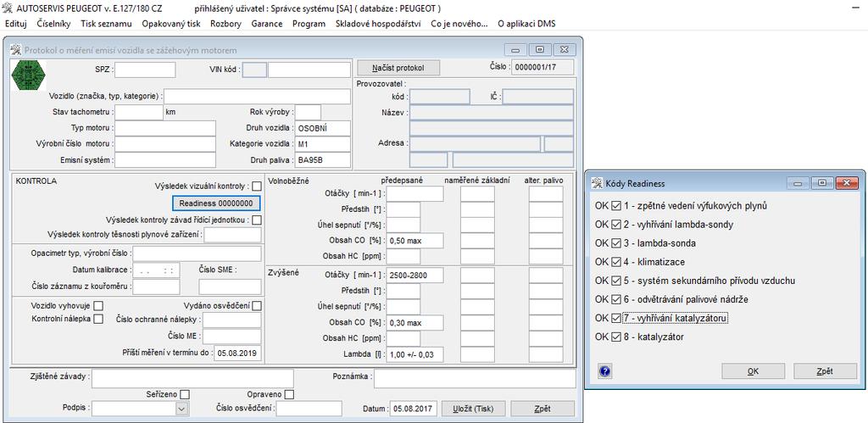Click the Číslo ochranné nálepky field

pos(232,320)
